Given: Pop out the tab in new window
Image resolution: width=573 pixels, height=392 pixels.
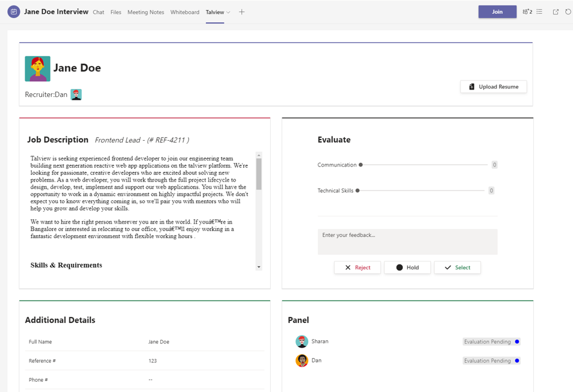Looking at the screenshot, I should coord(556,11).
